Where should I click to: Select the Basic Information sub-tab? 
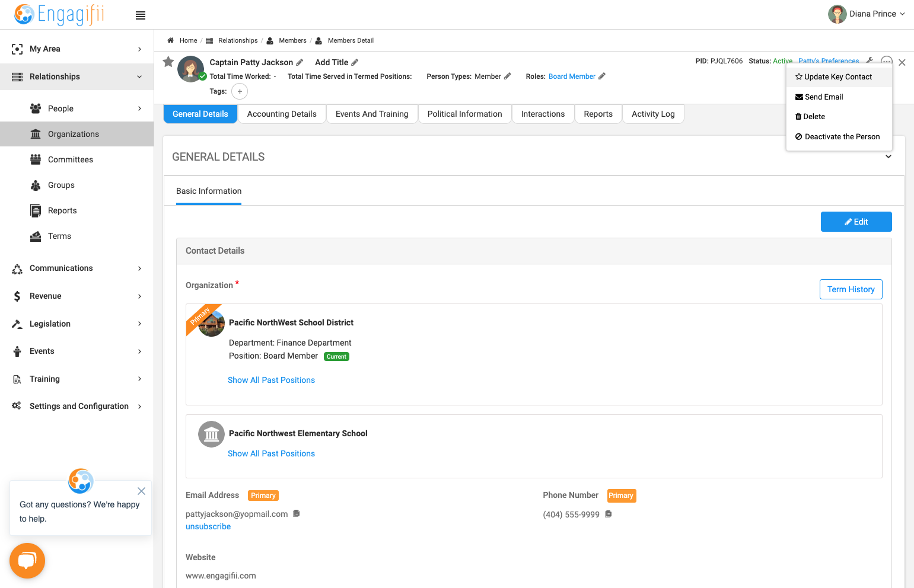click(209, 191)
